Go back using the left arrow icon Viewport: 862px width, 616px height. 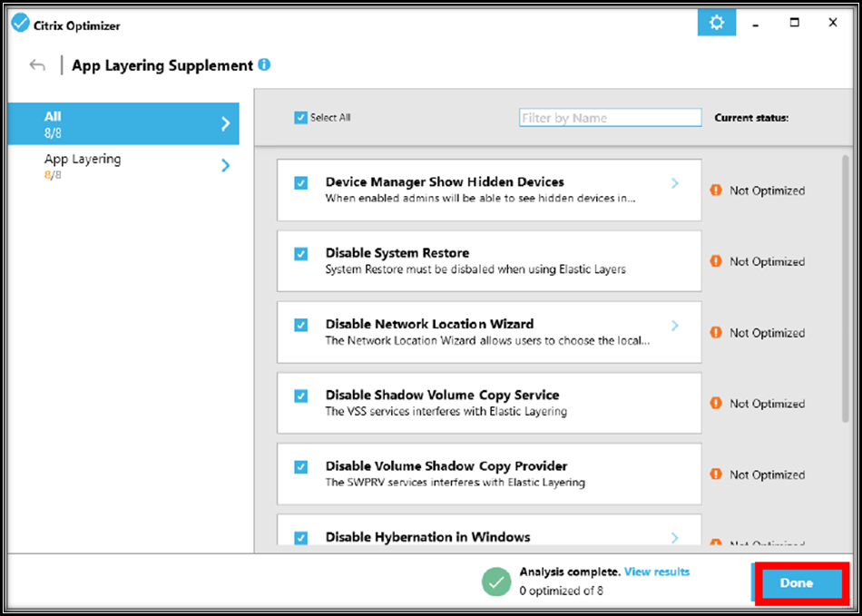click(37, 65)
